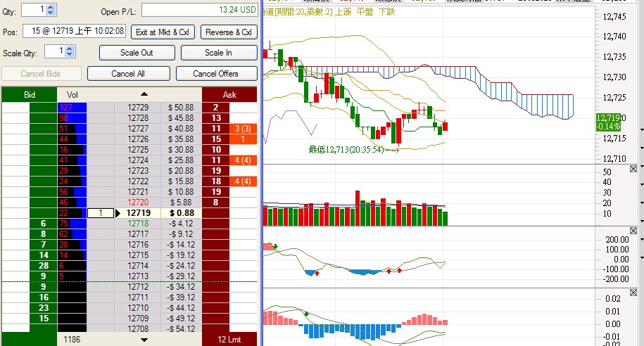Click 平盤 label in chart legend

pyautogui.click(x=365, y=12)
